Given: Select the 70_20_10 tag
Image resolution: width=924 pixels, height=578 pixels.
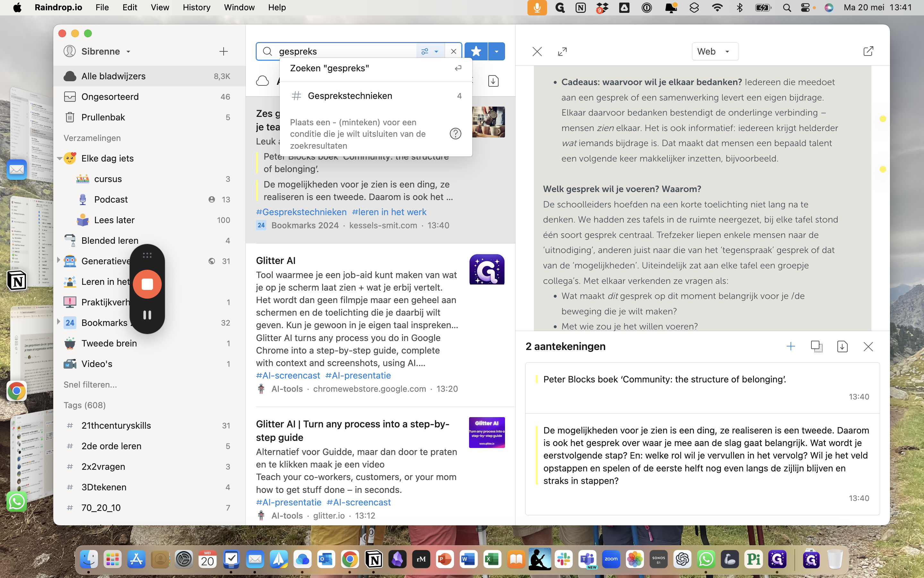Looking at the screenshot, I should 149,508.
